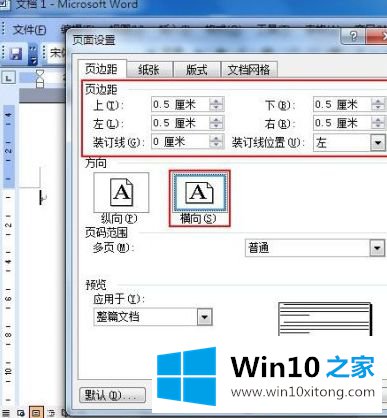This screenshot has width=387, height=418.
Task: Click the outline view icon in status bar
Action: (51, 413)
